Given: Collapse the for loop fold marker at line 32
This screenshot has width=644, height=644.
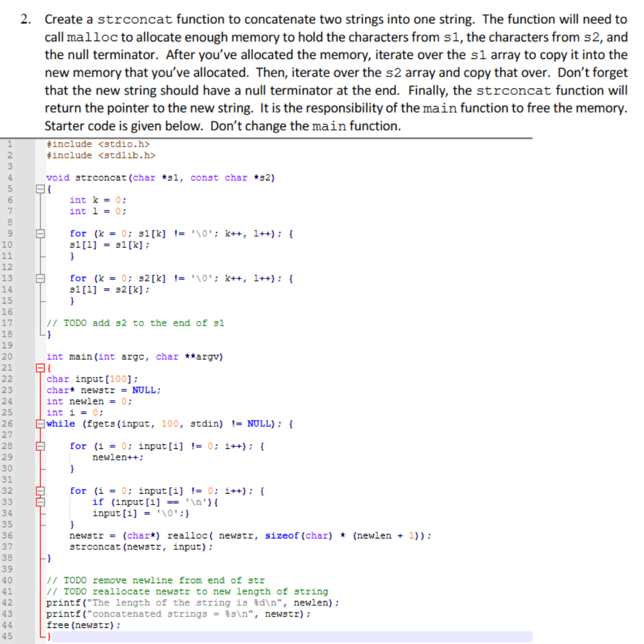Looking at the screenshot, I should 40,490.
